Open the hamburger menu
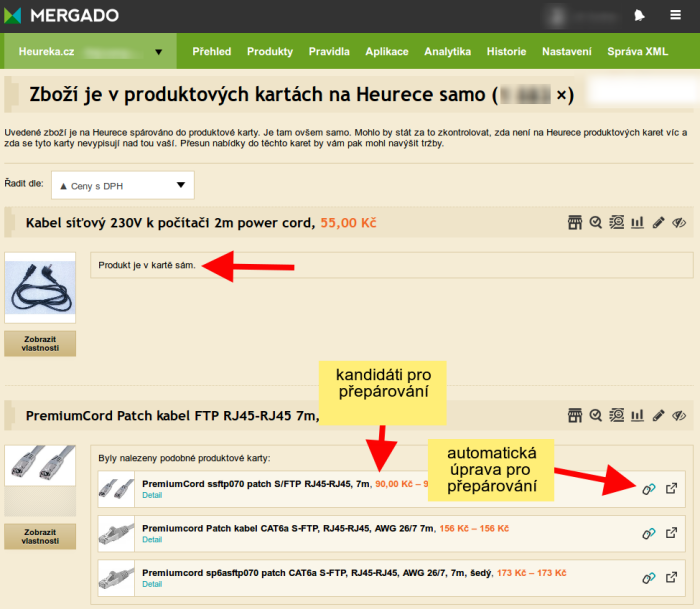 [x=675, y=15]
